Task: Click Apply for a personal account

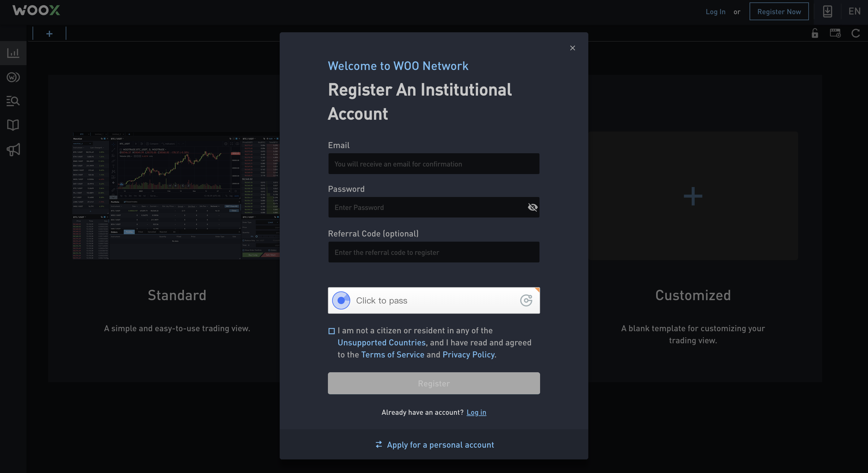Action: pyautogui.click(x=435, y=445)
